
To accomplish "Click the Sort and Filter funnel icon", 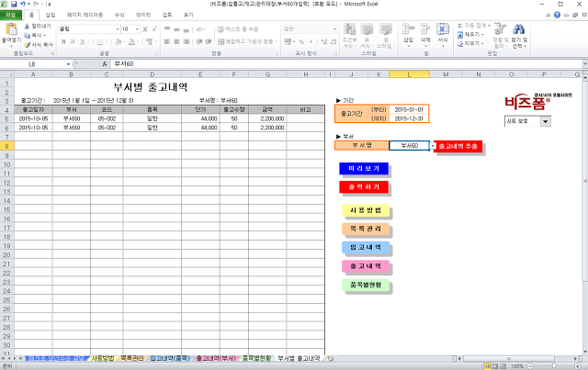I will [x=500, y=28].
